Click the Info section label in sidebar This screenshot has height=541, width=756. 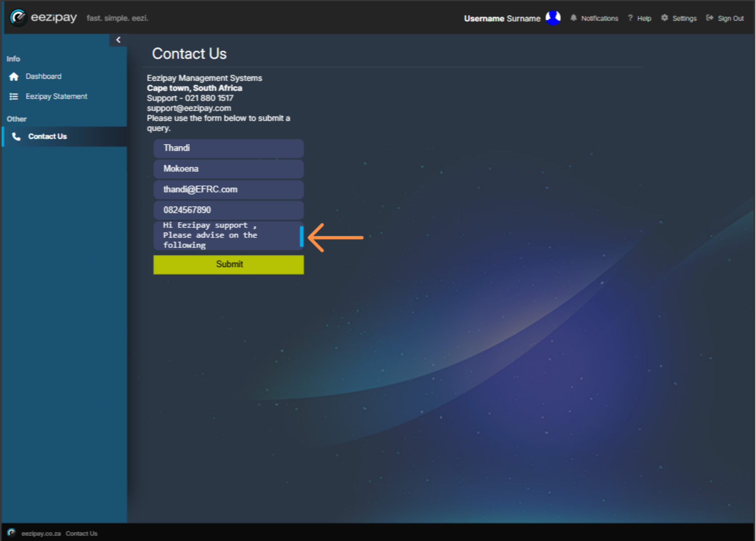(14, 59)
